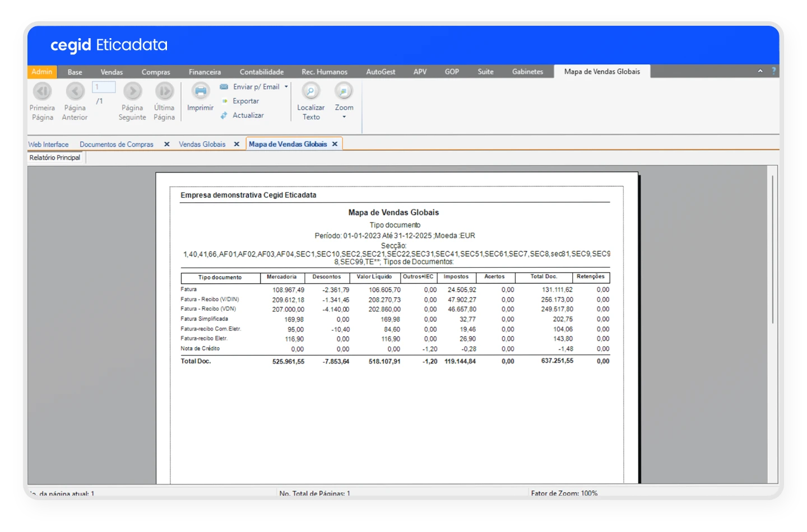This screenshot has height=532, width=807.
Task: Open the Vendas Globais tab
Action: tap(202, 144)
